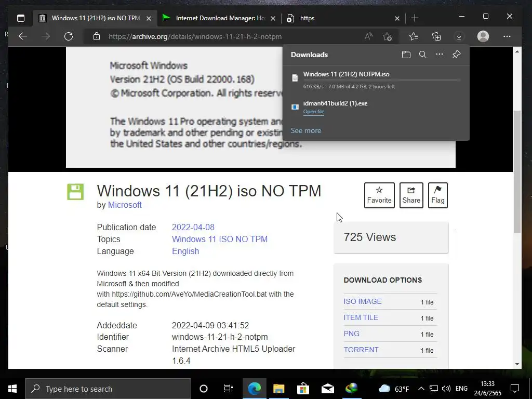Click the Favorite button
Image resolution: width=532 pixels, height=399 pixels.
tap(379, 195)
